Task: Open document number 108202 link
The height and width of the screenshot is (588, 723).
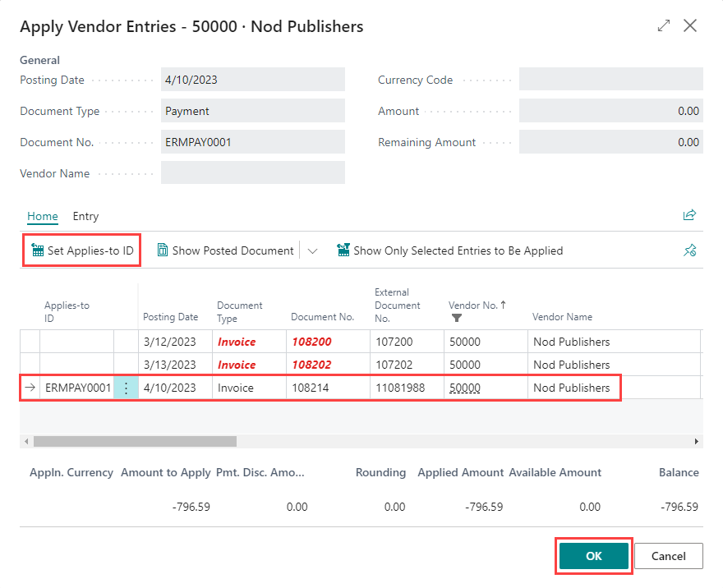Action: (x=311, y=365)
